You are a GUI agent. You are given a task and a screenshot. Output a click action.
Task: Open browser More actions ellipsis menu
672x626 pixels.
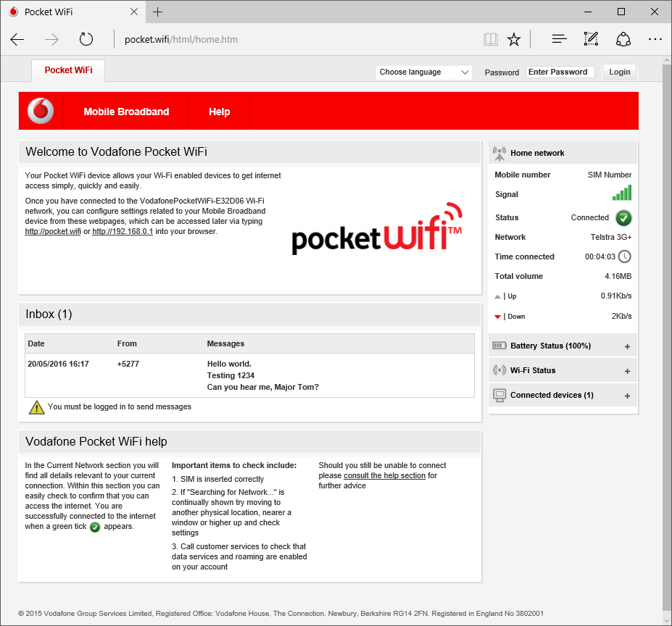[x=655, y=39]
